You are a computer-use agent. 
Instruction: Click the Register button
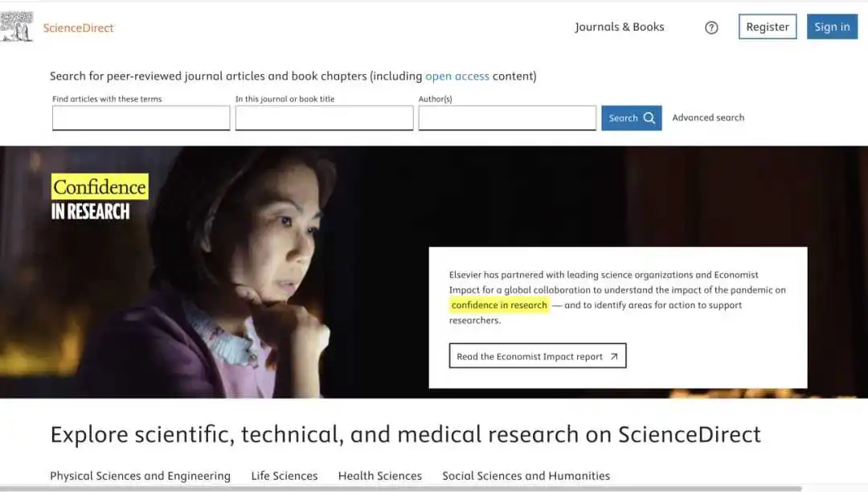click(768, 27)
